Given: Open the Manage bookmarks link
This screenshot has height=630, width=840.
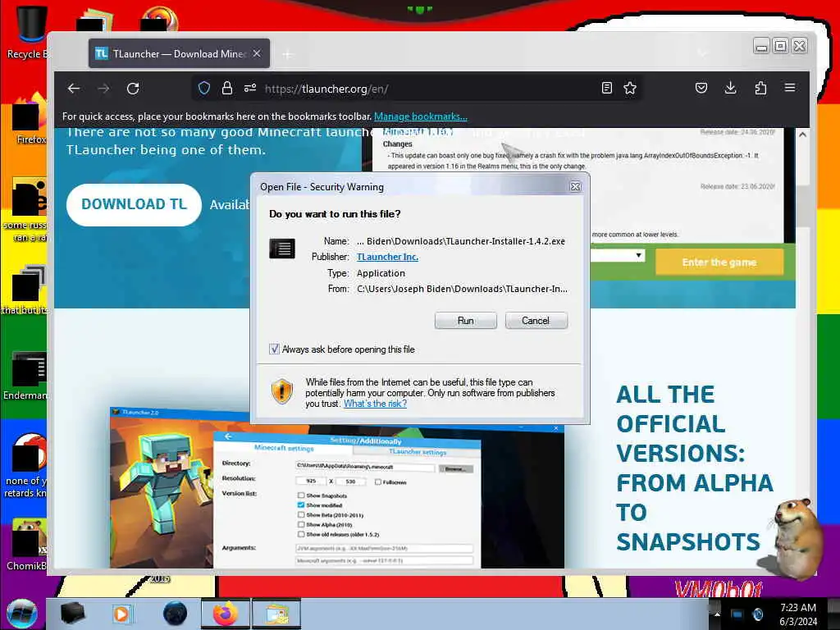Looking at the screenshot, I should [421, 116].
